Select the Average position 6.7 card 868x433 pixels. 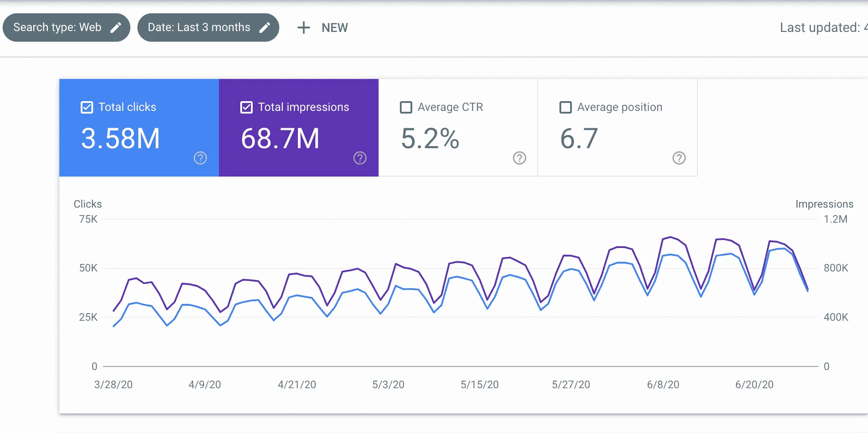(618, 128)
